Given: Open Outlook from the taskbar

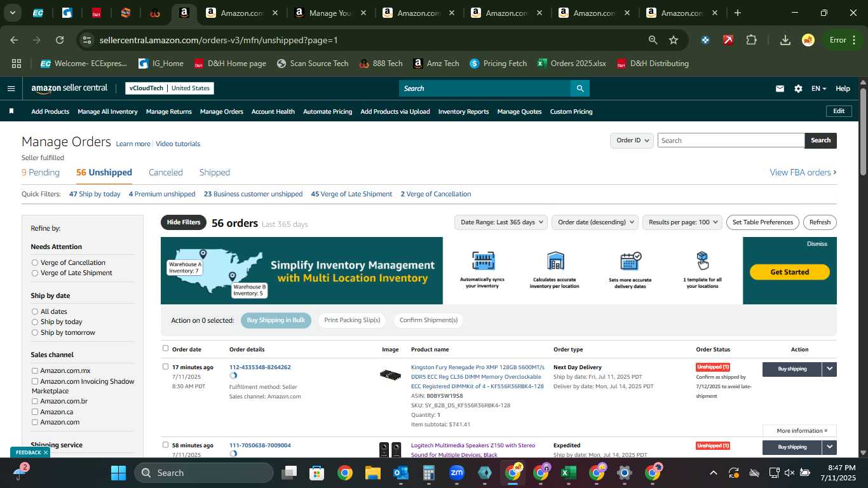Looking at the screenshot, I should coord(401,473).
